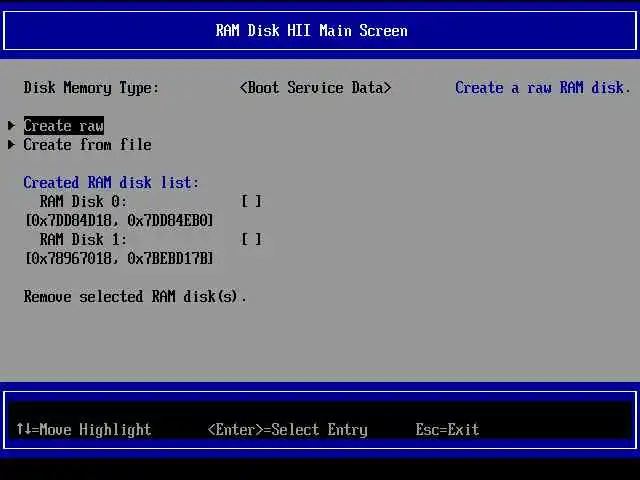Click the <Enter>=Select Entry hint
Image resolution: width=640 pixels, height=480 pixels.
(288, 430)
